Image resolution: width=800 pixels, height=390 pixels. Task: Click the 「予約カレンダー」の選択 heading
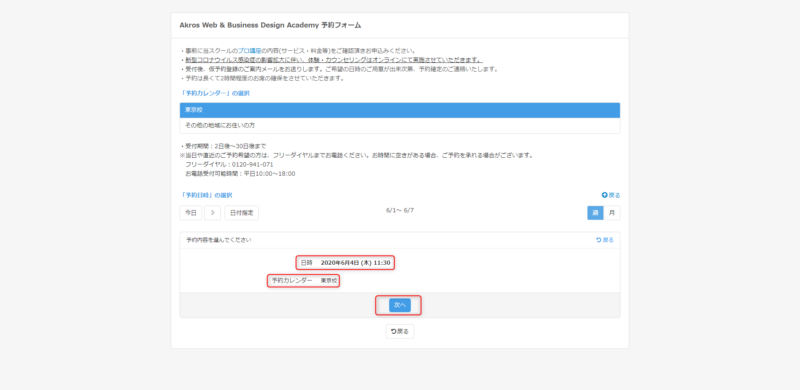216,93
